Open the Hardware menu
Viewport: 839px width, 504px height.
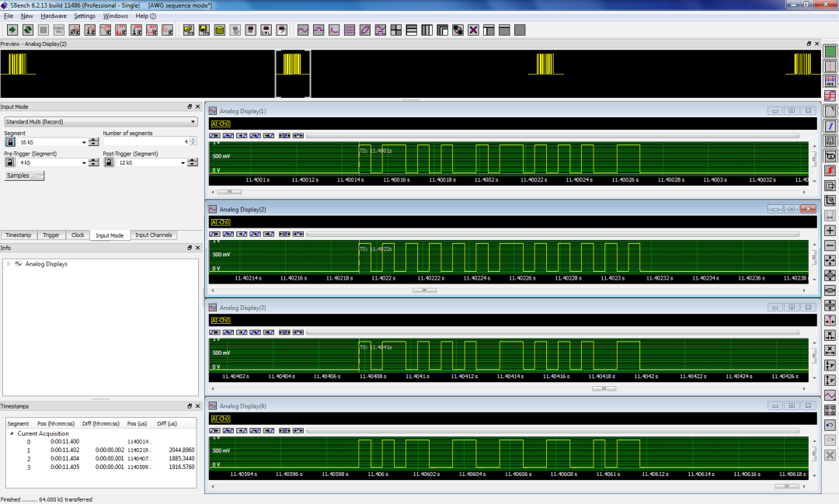pyautogui.click(x=53, y=16)
